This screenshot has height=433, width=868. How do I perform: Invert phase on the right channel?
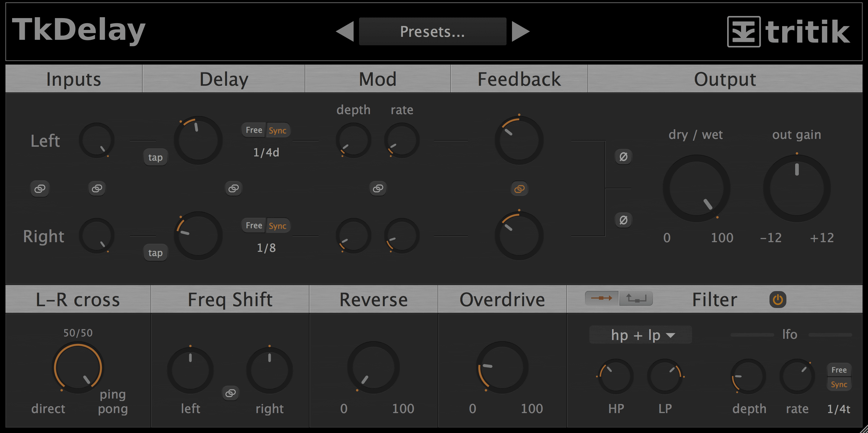[x=623, y=220]
